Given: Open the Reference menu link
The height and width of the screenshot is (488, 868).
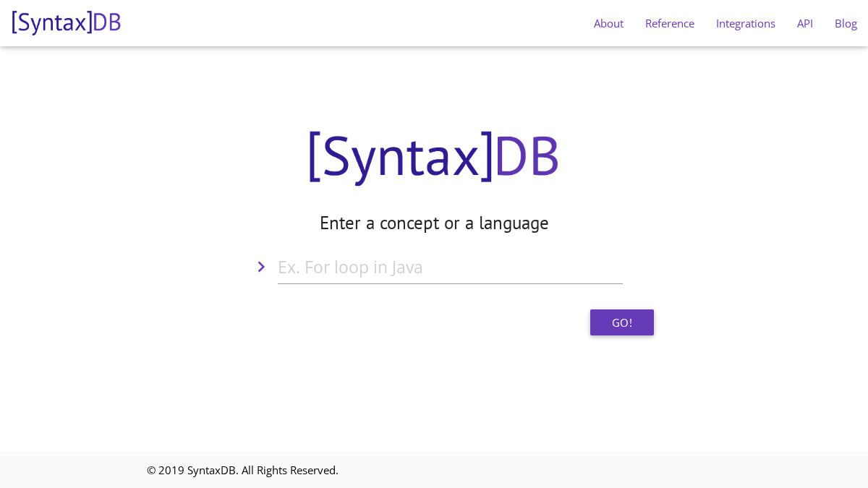Looking at the screenshot, I should [x=670, y=23].
